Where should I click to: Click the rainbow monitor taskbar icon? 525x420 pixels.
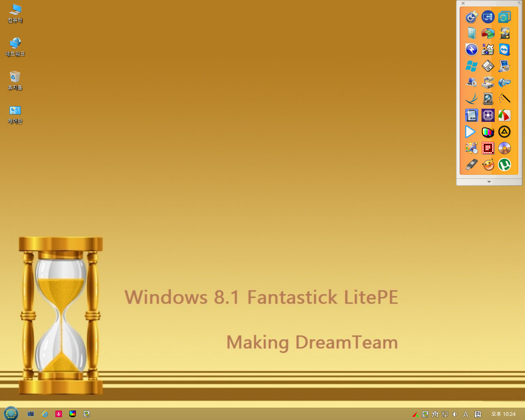click(x=73, y=414)
